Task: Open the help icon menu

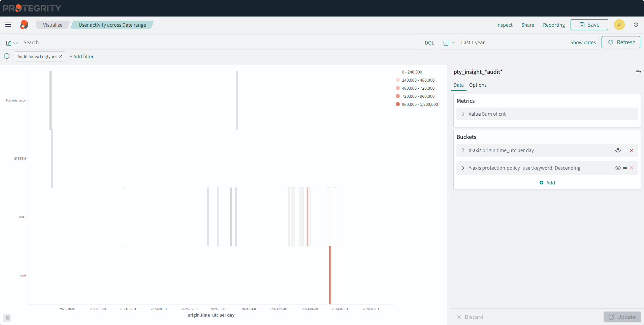Action: (636, 25)
